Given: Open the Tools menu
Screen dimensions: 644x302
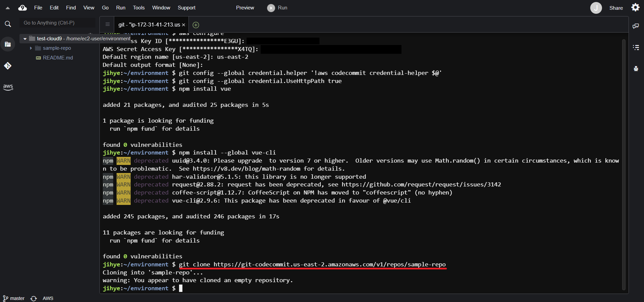Looking at the screenshot, I should 139,8.
